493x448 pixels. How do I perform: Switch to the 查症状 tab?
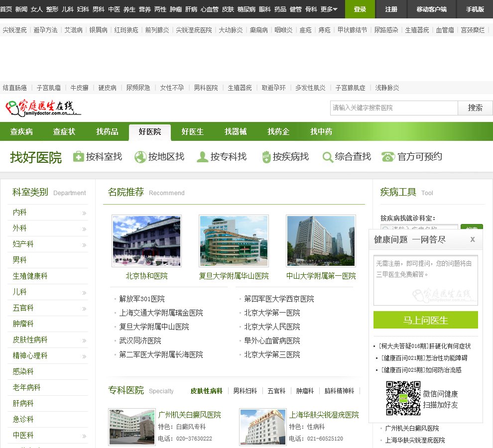(x=64, y=131)
